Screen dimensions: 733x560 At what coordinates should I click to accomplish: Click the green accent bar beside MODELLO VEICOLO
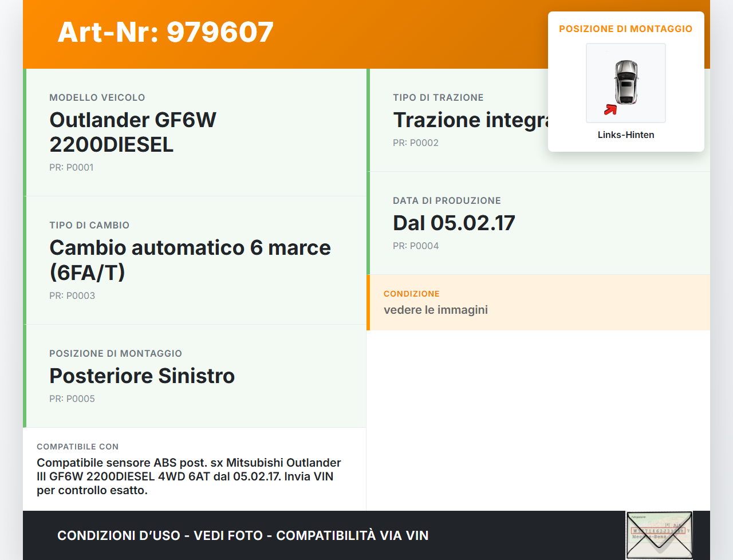tap(24, 132)
